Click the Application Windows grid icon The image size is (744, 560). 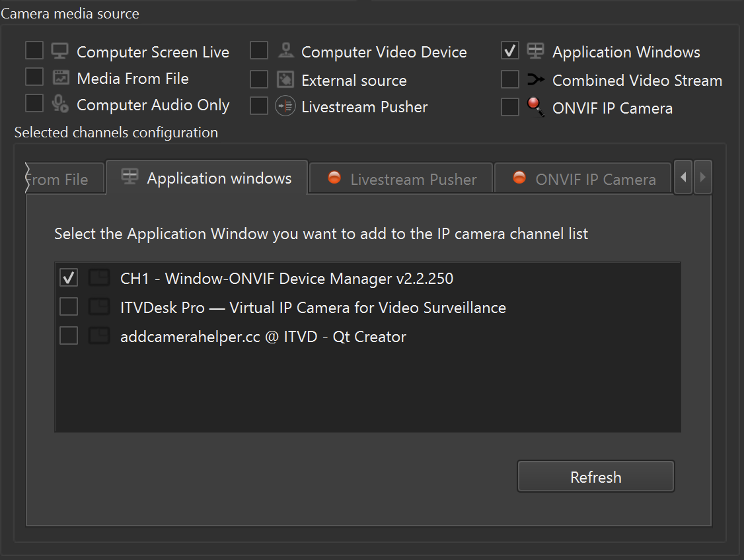[535, 51]
